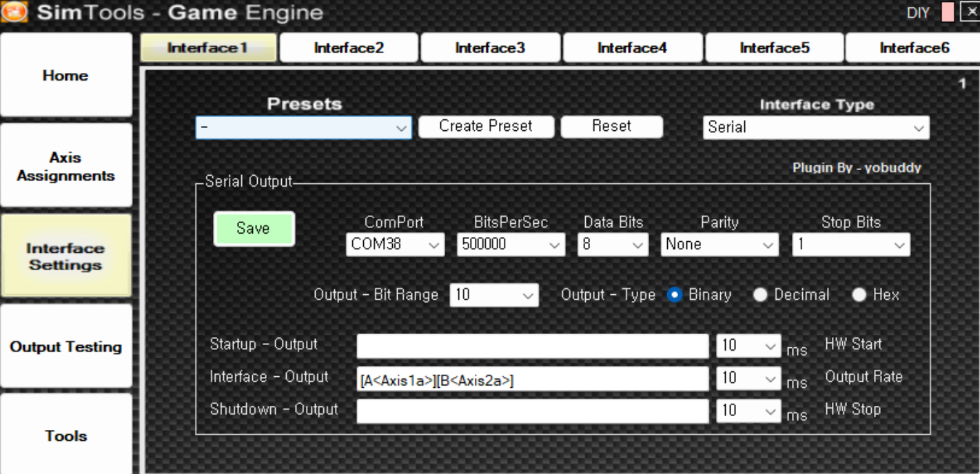Save the serial output settings

tap(254, 229)
